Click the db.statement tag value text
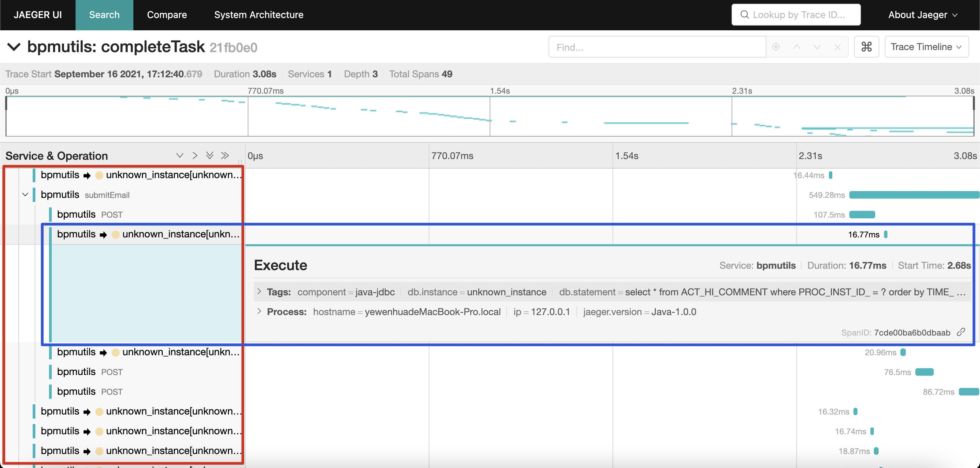Viewport: 980px width, 468px height. (x=795, y=292)
